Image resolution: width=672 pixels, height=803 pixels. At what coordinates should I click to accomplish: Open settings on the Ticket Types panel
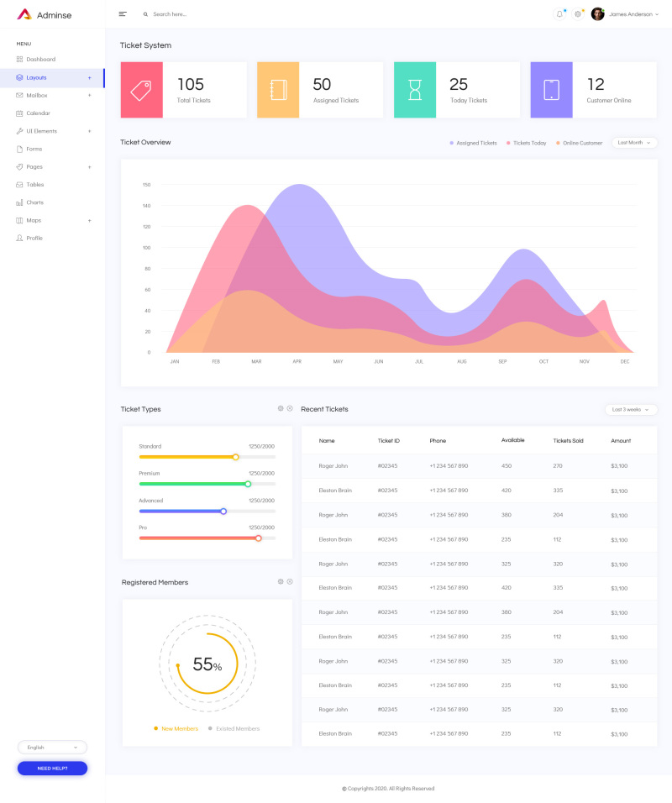[x=281, y=408]
